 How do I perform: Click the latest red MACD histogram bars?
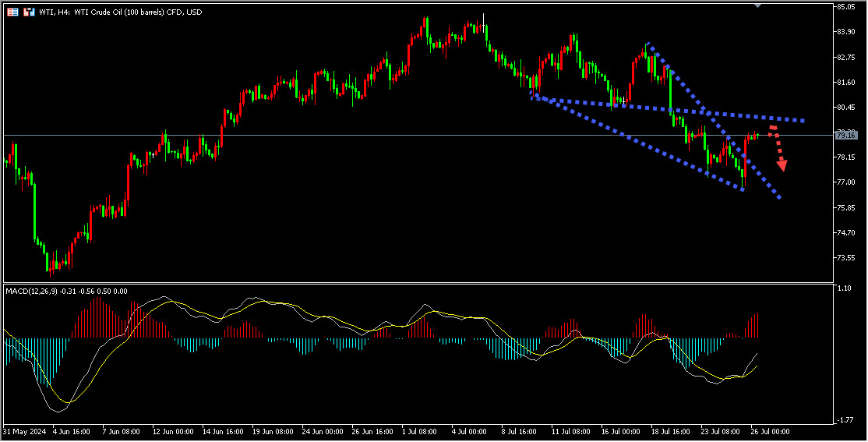coord(753,327)
